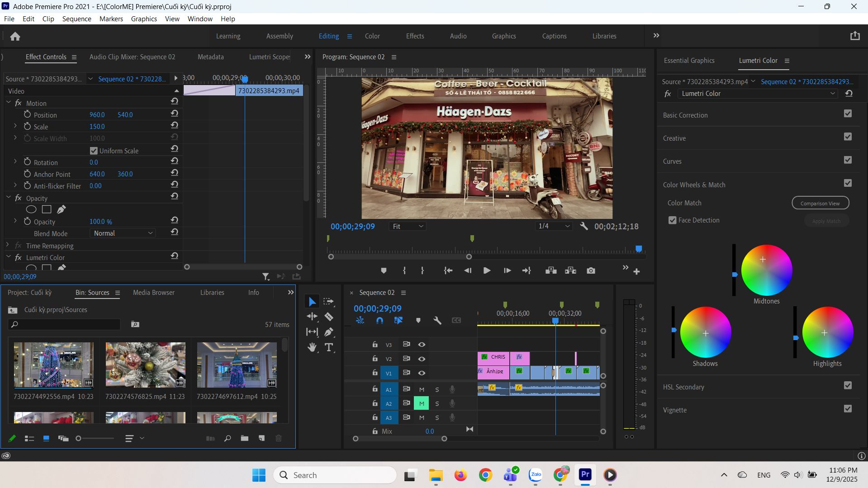Click the Comparison View button
The height and width of the screenshot is (488, 868).
click(x=820, y=203)
